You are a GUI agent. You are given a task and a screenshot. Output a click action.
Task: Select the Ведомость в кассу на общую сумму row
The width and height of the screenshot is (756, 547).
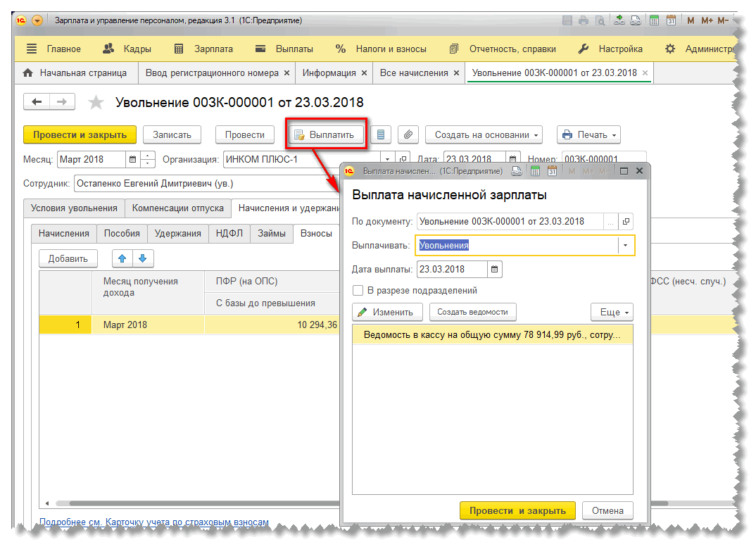coord(492,334)
